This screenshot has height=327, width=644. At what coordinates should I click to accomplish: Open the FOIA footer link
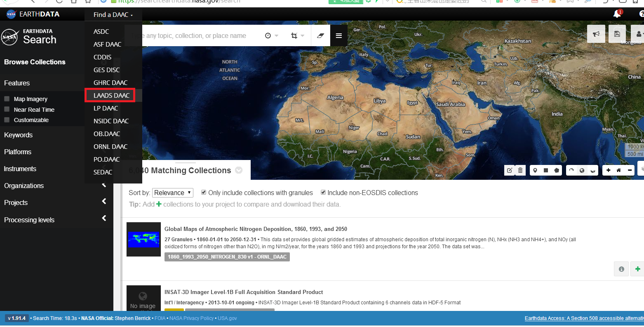[x=160, y=318]
